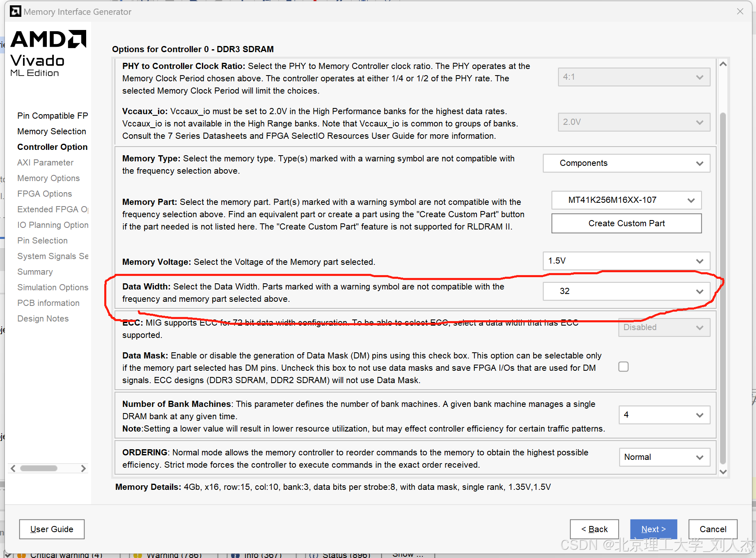Click the Memory Details text line
Viewport: 756px width, 558px height.
click(333, 487)
